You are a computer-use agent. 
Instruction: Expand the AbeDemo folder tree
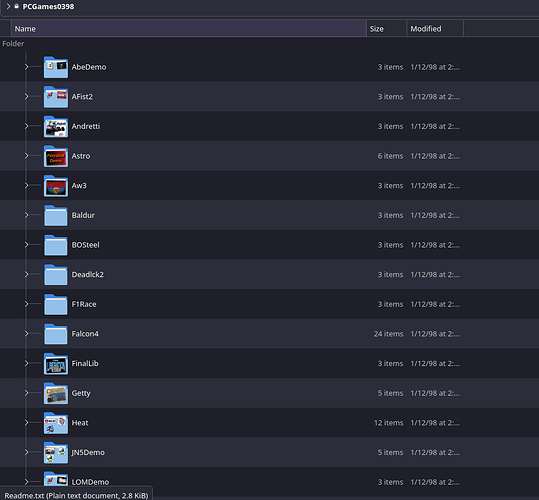(26, 67)
